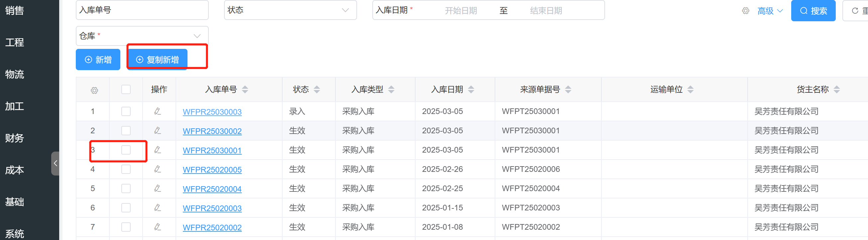Check the box for row WFPR25030001
The image size is (868, 240).
126,150
